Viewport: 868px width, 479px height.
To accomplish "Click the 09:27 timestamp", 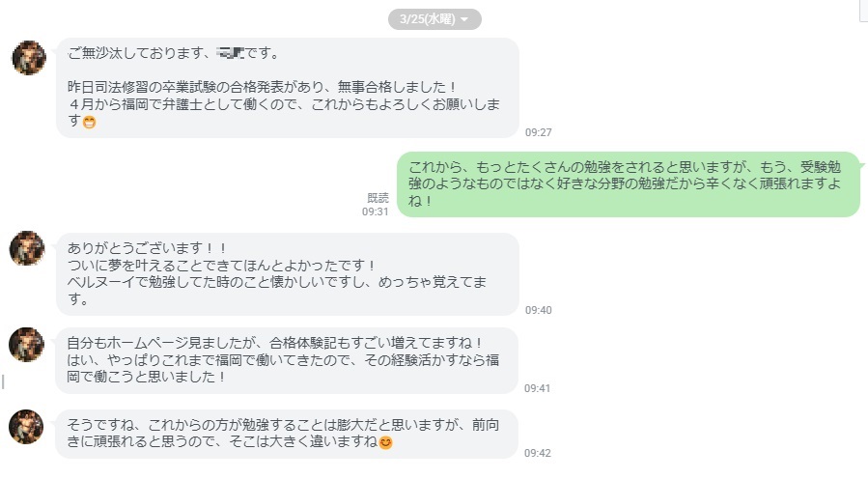I will point(538,132).
